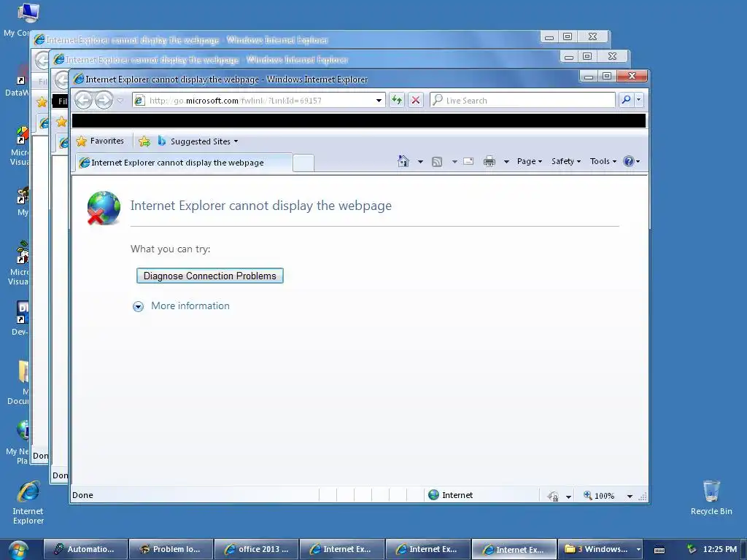Viewport: 747px width, 560px height.
Task: Open the Suggested Sites dropdown
Action: (198, 141)
